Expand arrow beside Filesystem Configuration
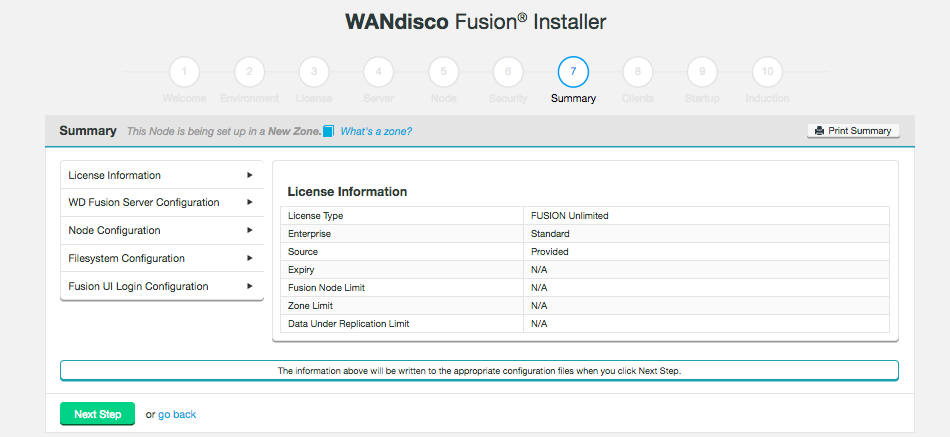The width and height of the screenshot is (950, 437). [x=250, y=258]
